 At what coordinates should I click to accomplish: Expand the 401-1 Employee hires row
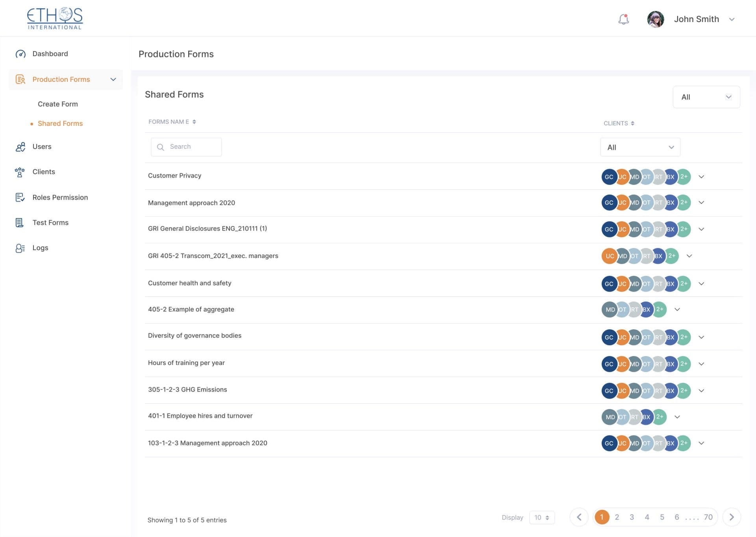click(677, 417)
